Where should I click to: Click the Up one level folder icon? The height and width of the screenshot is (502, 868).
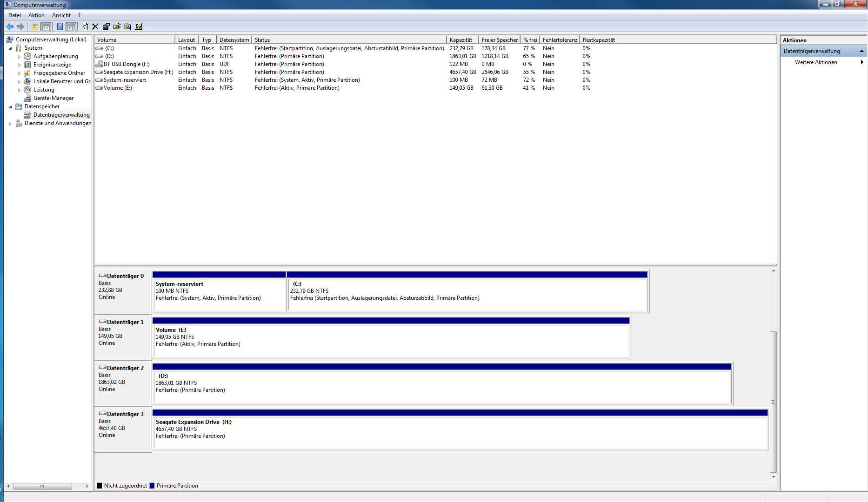tap(35, 26)
